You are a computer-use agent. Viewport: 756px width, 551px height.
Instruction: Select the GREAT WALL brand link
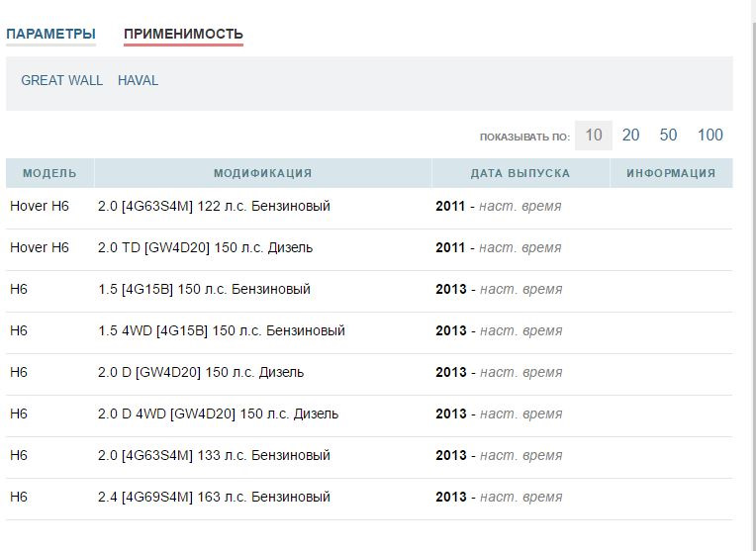(x=61, y=80)
